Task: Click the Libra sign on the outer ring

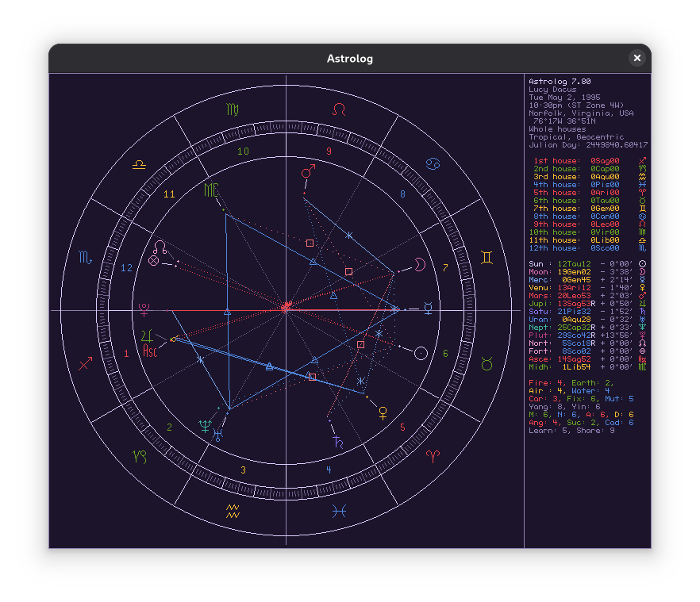Action: (139, 164)
